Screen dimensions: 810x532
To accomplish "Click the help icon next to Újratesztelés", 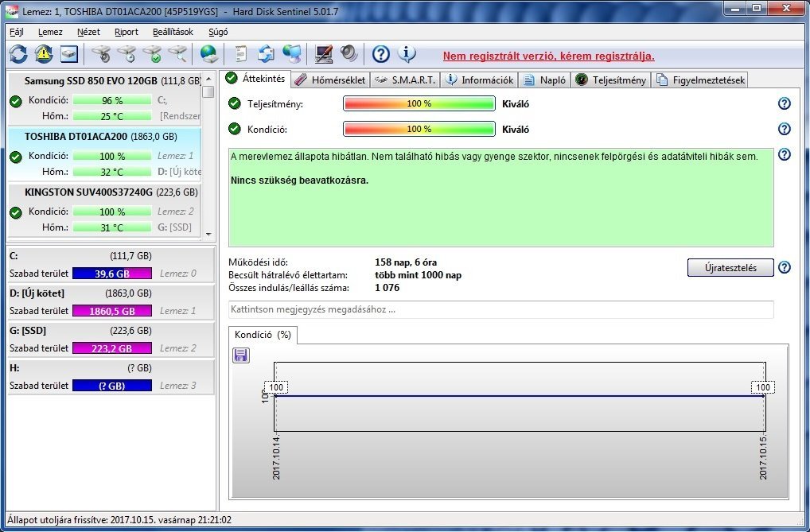I will click(785, 267).
